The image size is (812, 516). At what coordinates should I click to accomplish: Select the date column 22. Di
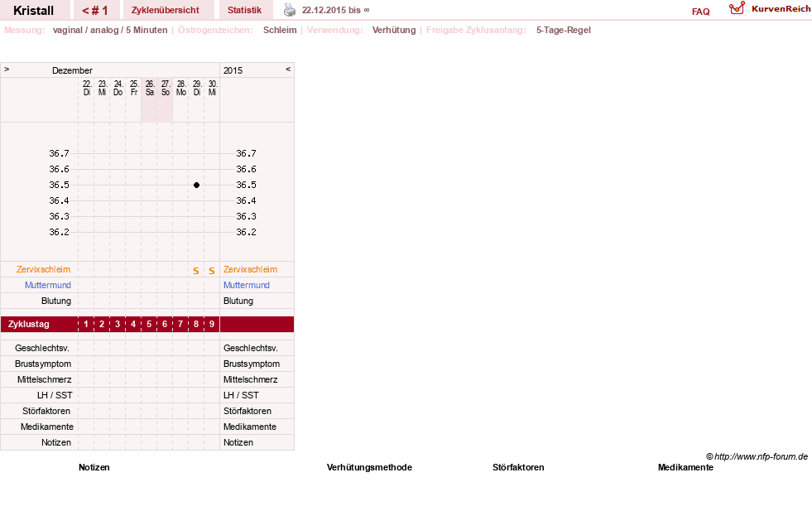tap(86, 88)
